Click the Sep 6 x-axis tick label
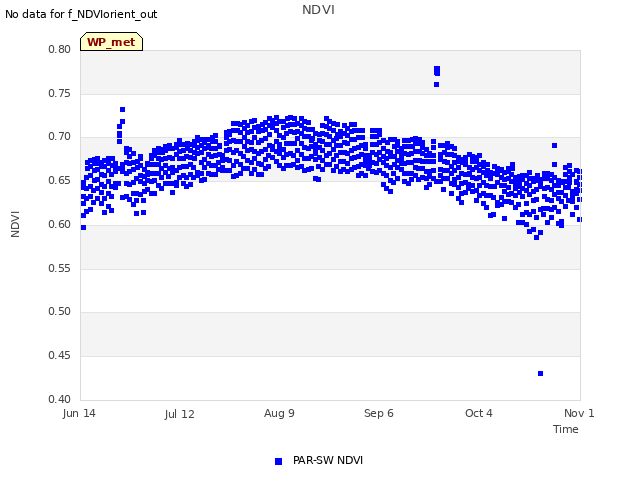The height and width of the screenshot is (480, 640). [379, 413]
